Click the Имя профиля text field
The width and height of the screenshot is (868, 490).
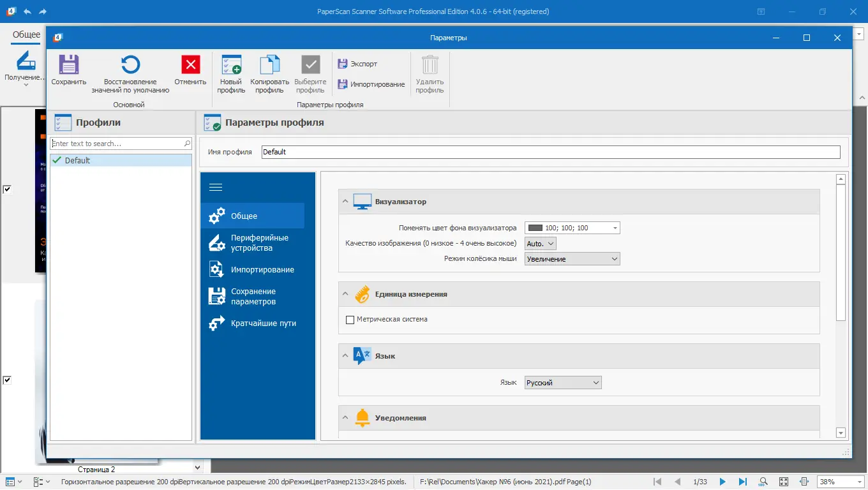tap(551, 152)
